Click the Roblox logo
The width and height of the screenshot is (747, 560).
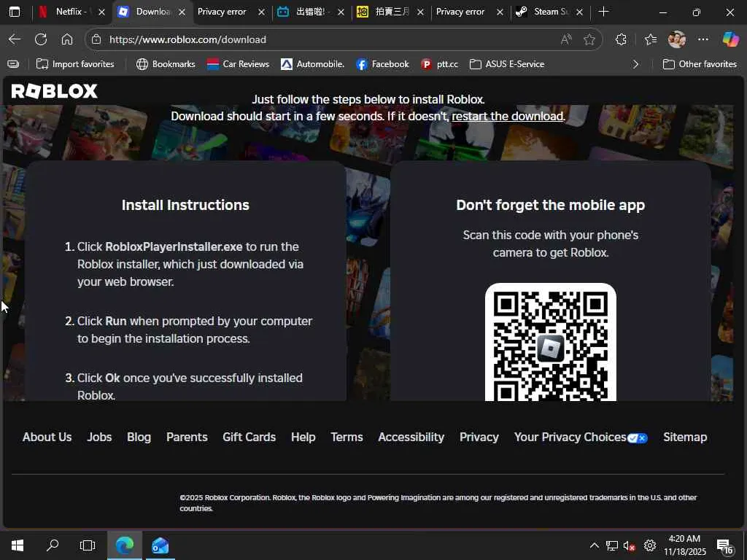tap(54, 91)
